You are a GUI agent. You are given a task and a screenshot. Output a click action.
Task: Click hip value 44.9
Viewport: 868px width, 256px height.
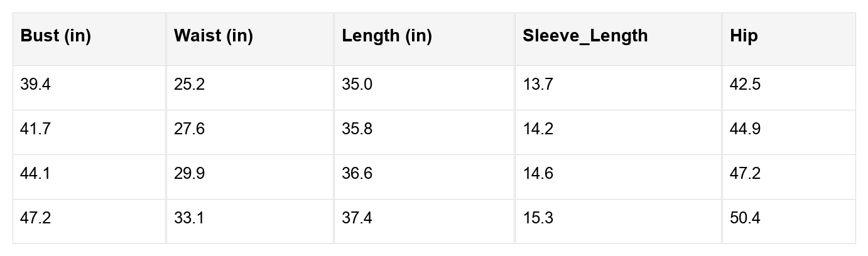point(745,129)
